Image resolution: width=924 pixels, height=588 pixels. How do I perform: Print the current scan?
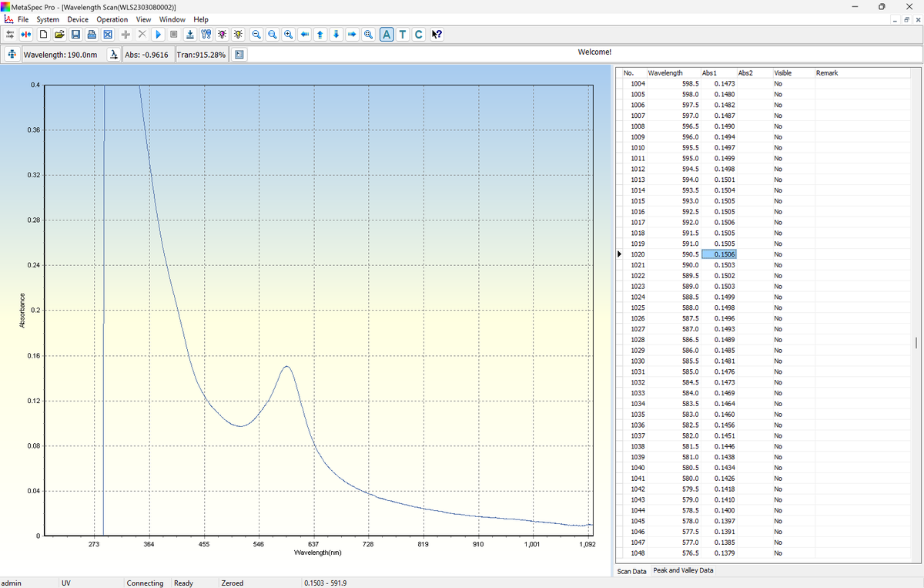[x=92, y=35]
